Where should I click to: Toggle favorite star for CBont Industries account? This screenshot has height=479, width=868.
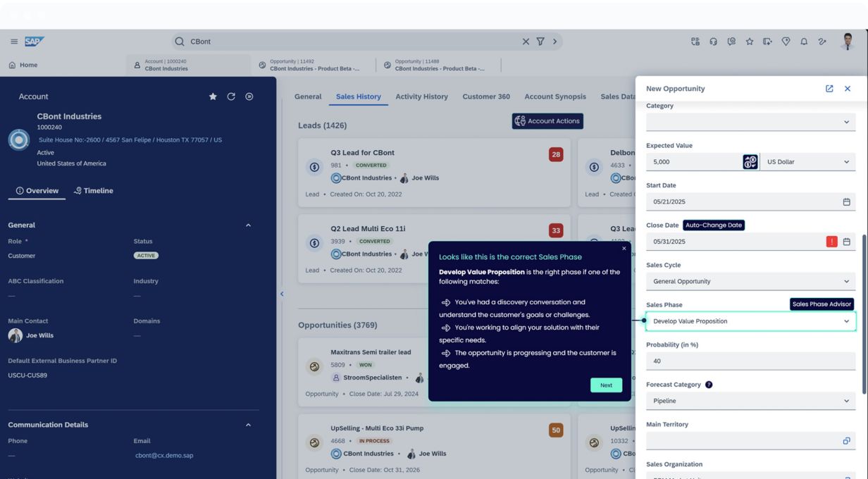coord(213,97)
